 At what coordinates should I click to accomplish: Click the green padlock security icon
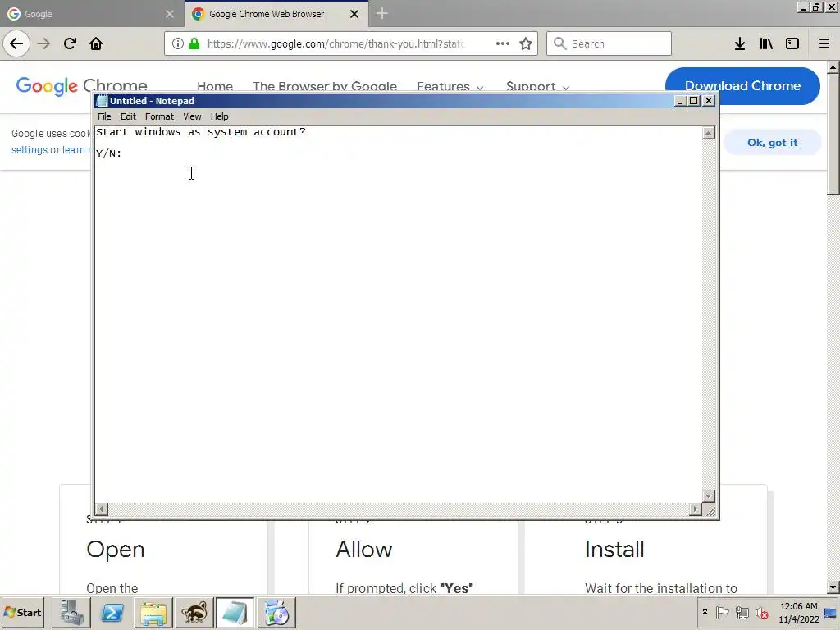[194, 43]
